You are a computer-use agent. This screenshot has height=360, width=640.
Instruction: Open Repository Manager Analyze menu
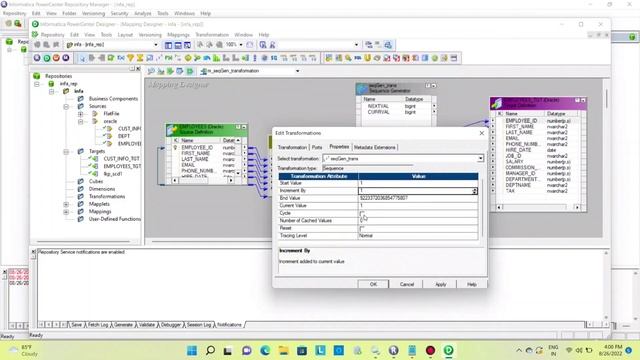tap(142, 13)
